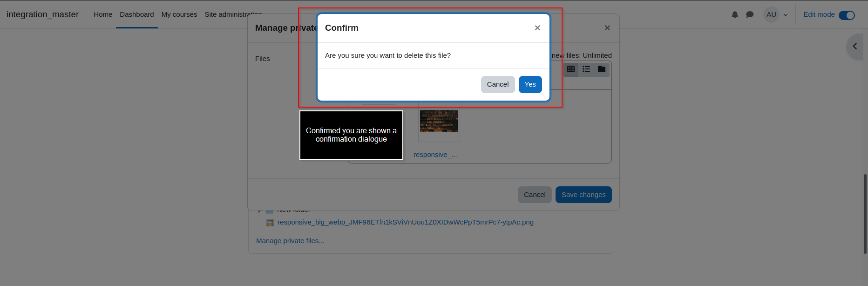Close the Manage private files dialog
Viewport: 868px width, 286px height.
pos(607,28)
